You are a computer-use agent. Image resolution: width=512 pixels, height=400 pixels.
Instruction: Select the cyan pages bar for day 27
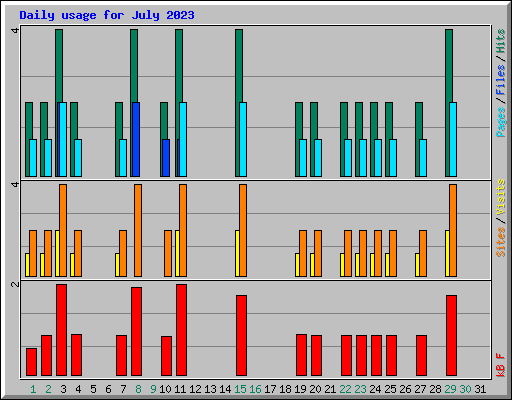pos(423,158)
